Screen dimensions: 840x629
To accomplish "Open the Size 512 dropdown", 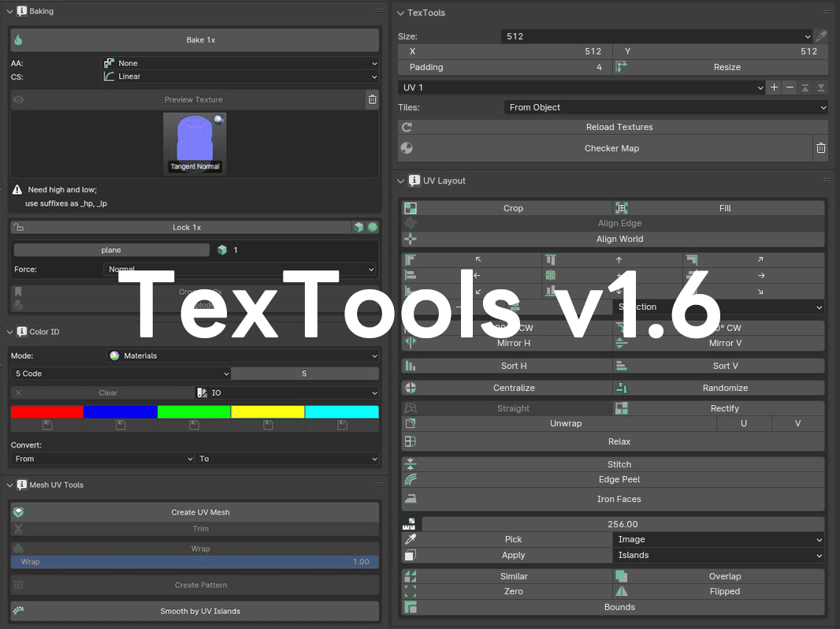I will click(656, 36).
